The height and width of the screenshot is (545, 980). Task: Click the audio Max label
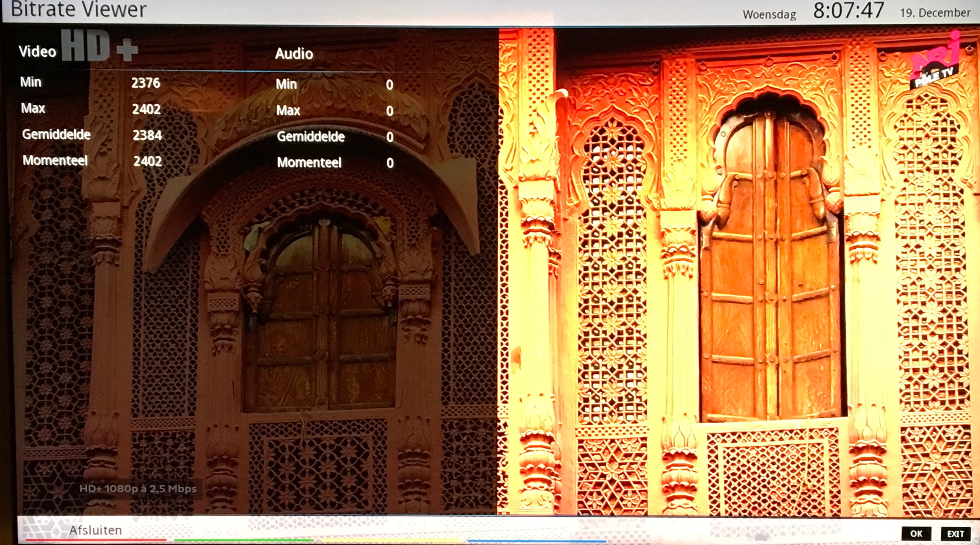pos(288,110)
